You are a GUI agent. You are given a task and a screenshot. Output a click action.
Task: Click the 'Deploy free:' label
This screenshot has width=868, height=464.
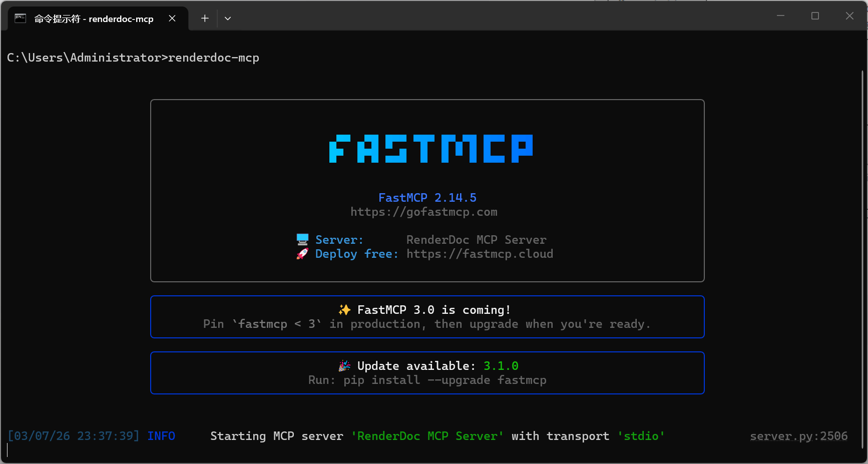(x=357, y=254)
